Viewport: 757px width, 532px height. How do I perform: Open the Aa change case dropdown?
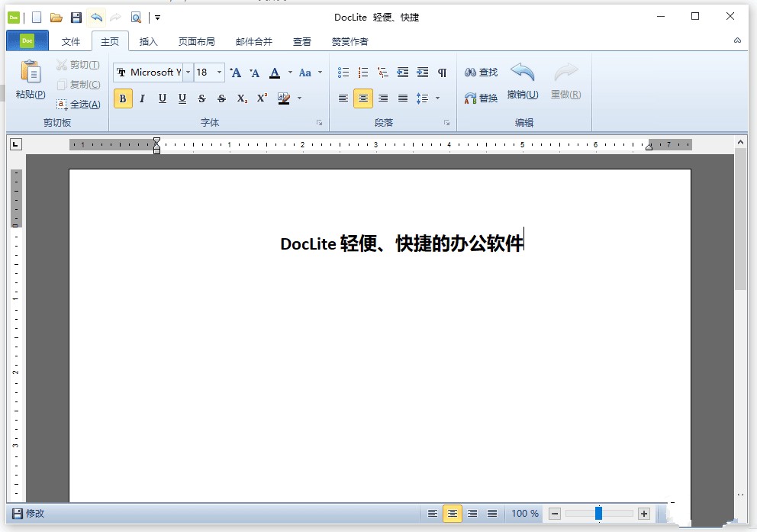pos(320,73)
